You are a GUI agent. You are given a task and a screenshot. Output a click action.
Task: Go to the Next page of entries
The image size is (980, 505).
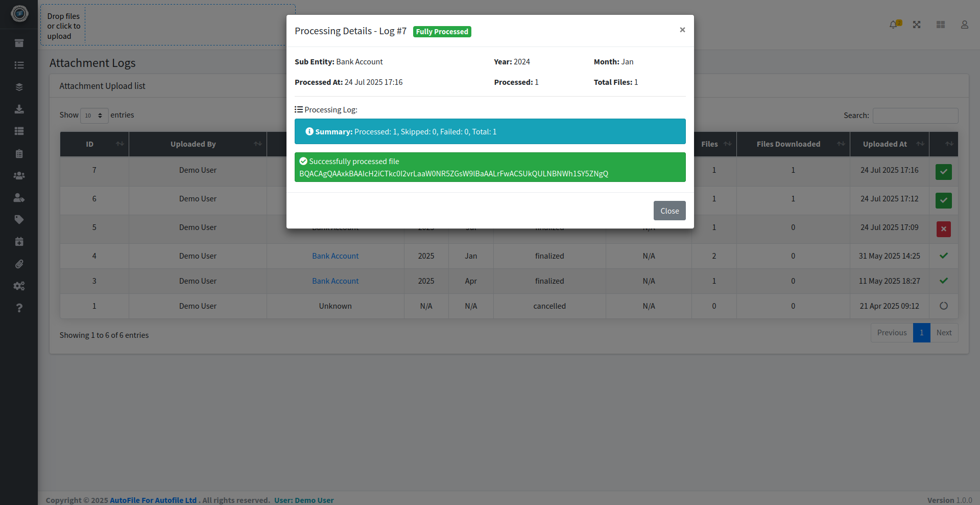944,332
